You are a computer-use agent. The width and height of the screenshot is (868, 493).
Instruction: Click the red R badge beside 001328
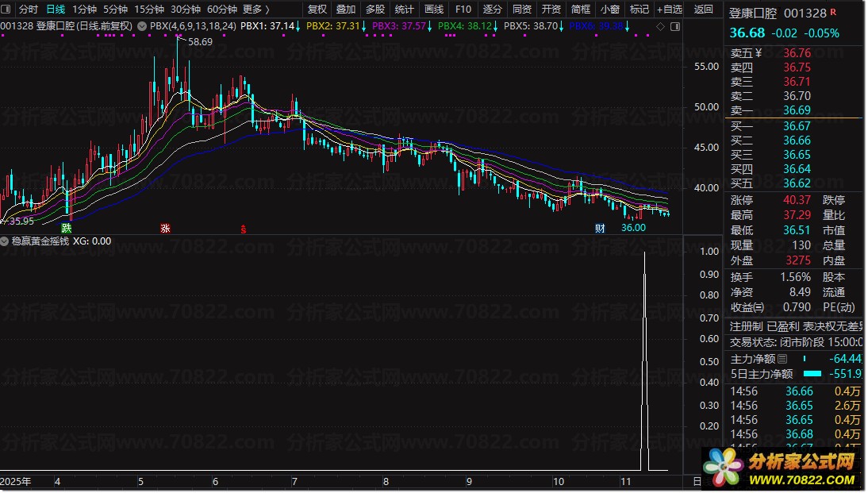click(x=833, y=12)
